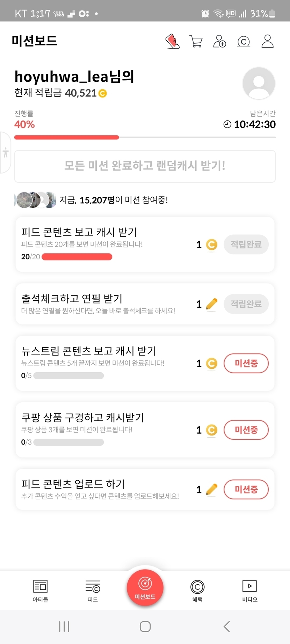Switch to the 혜택 tab
The width and height of the screenshot is (290, 644).
click(197, 591)
